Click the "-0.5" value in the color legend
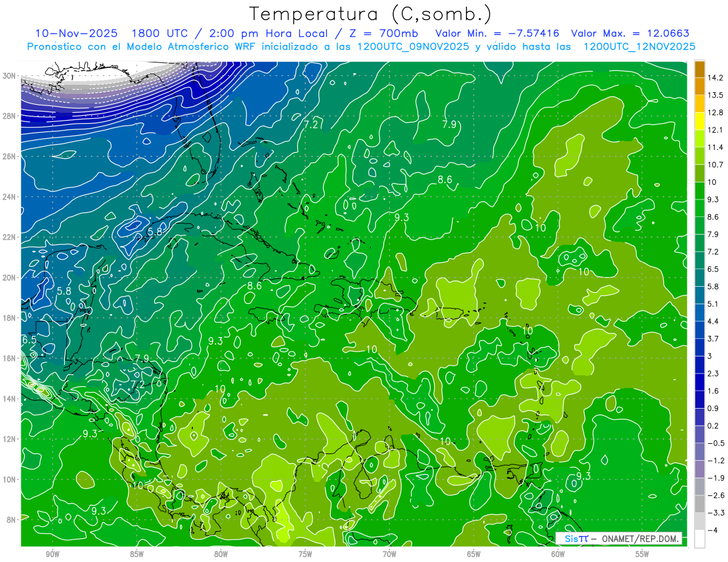Image resolution: width=728 pixels, height=562 pixels. pos(716,443)
